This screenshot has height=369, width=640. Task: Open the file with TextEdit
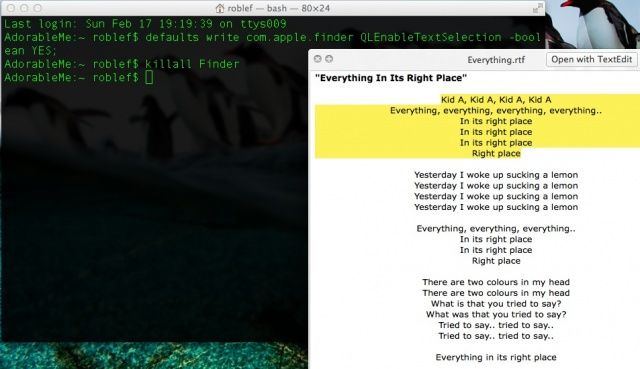click(591, 59)
